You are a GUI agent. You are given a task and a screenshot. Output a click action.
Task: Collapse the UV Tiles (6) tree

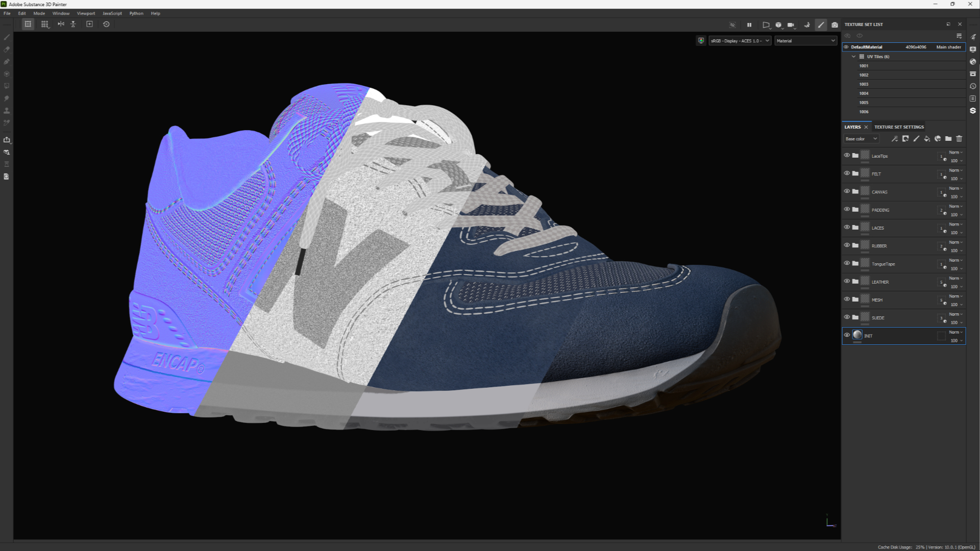(853, 57)
